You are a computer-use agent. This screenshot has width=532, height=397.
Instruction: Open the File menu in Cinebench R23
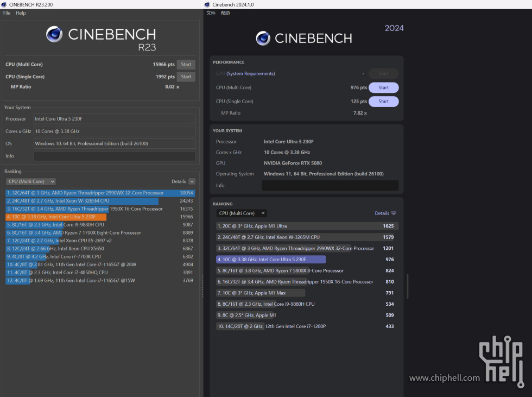tap(7, 13)
